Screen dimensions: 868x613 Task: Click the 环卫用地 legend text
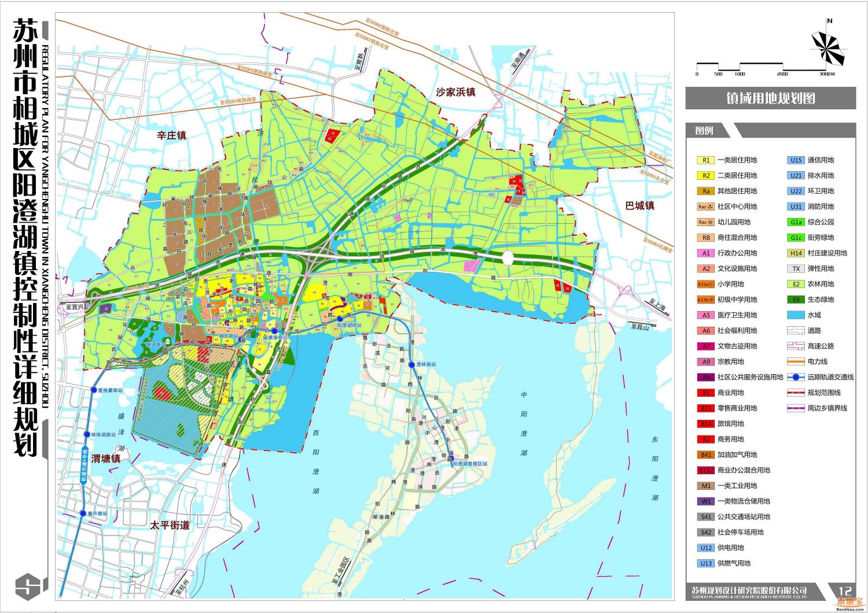pyautogui.click(x=821, y=191)
